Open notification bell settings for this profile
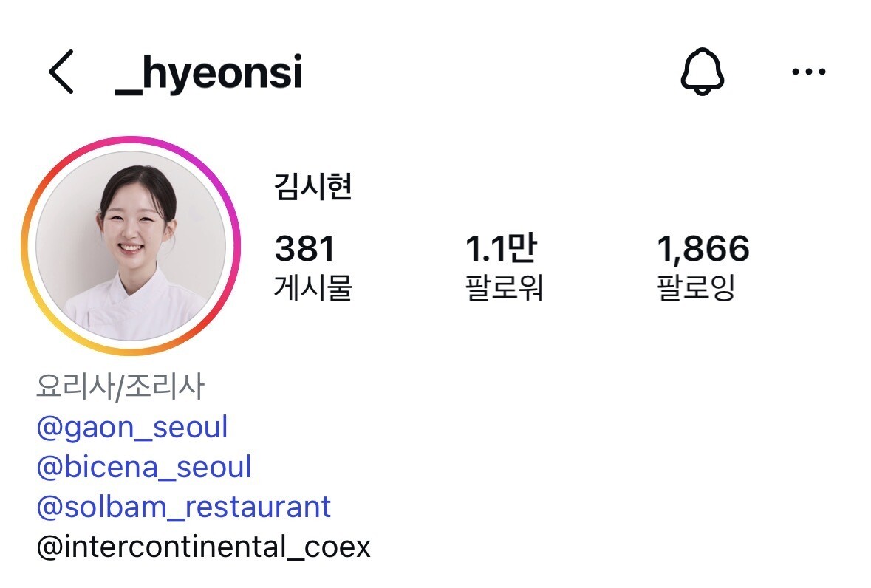871x588 pixels. (702, 72)
